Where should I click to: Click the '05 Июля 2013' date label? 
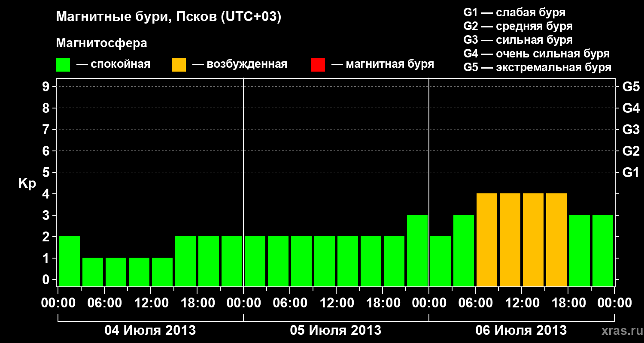tap(336, 331)
